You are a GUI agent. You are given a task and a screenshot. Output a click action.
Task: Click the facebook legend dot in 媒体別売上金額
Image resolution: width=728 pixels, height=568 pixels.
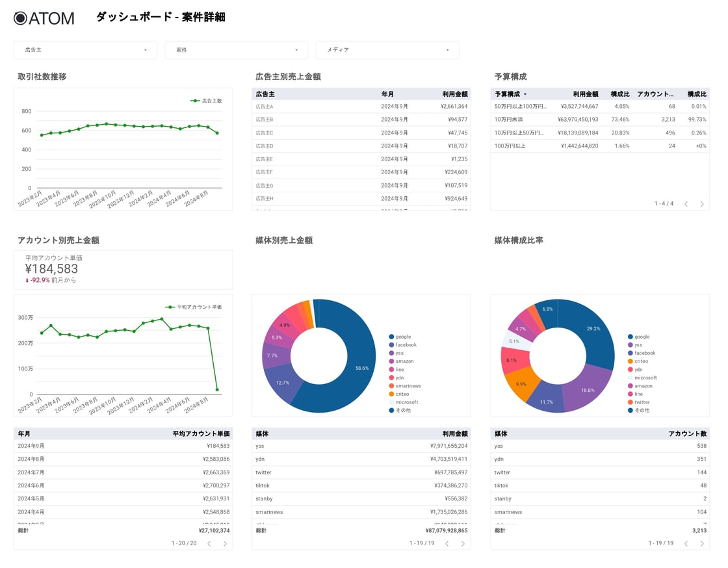(x=391, y=345)
